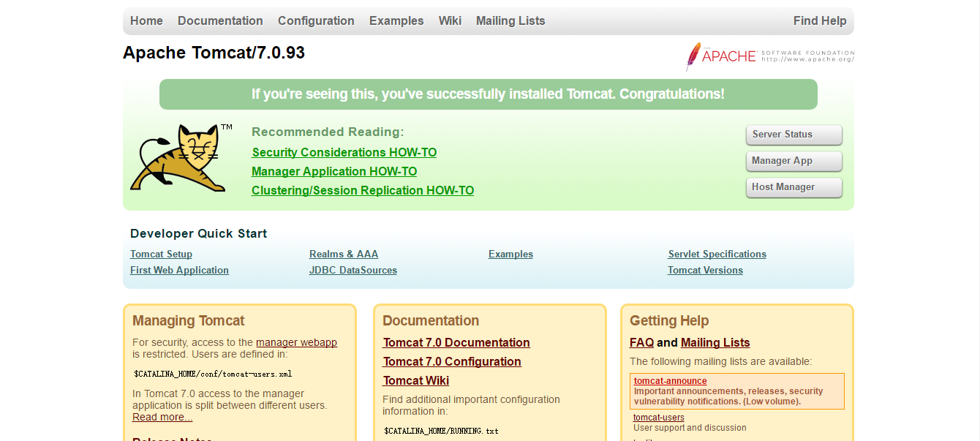Screen dimensions: 980x441
Task: Follow the manager webapp link
Action: pyautogui.click(x=296, y=342)
